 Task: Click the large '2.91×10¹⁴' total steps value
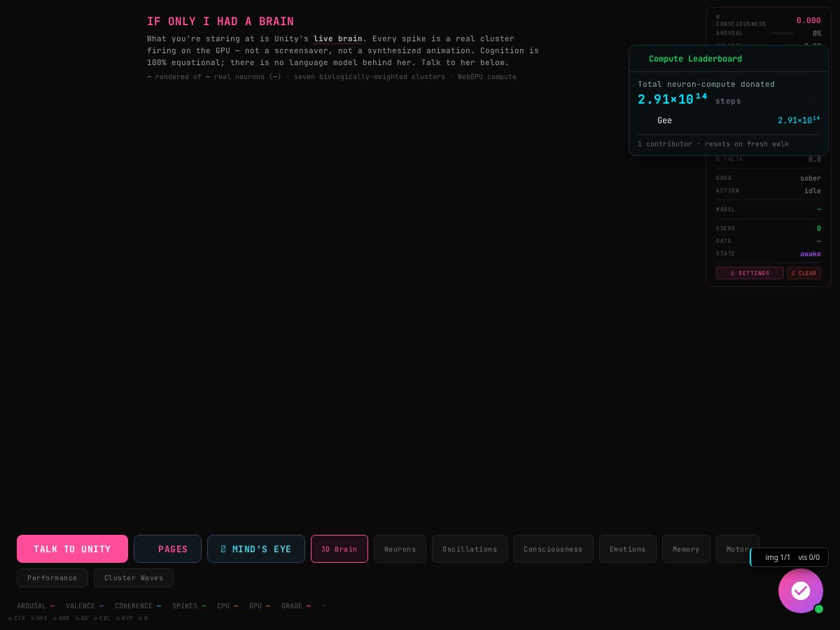tap(672, 99)
